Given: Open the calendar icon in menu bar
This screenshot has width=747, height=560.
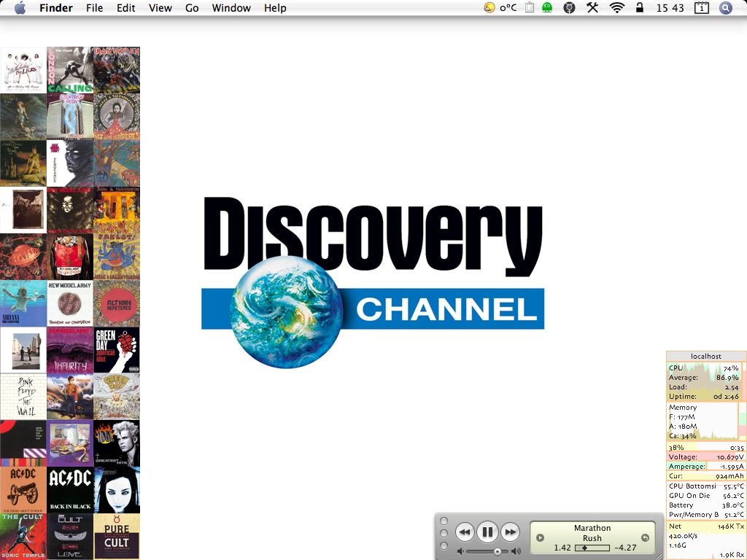Looking at the screenshot, I should pyautogui.click(x=701, y=7).
